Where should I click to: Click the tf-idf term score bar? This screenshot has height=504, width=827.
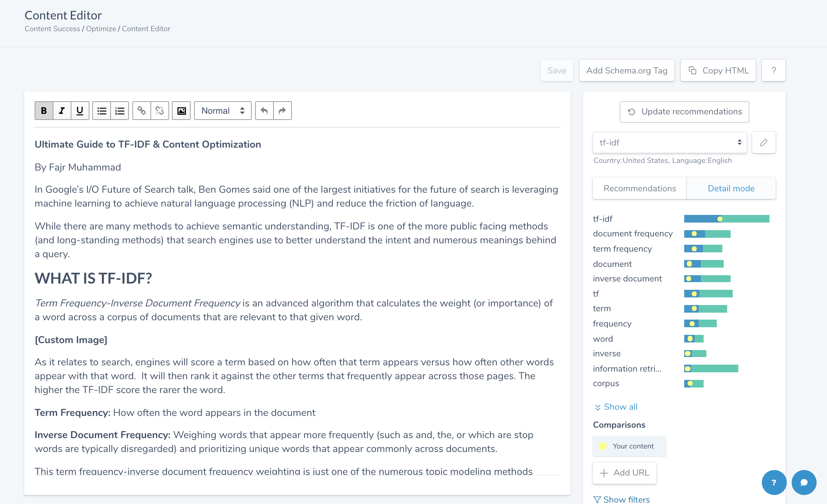[726, 219]
